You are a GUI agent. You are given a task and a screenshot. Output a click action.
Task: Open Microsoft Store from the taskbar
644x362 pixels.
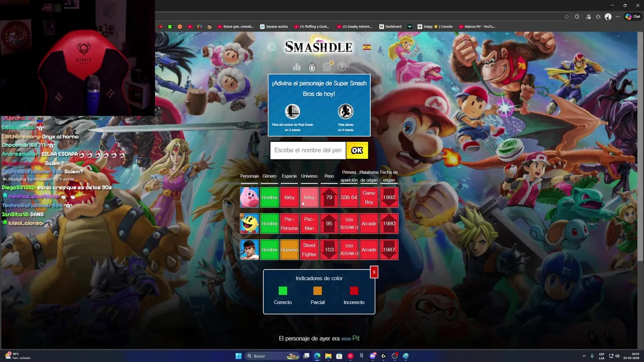tap(339, 356)
